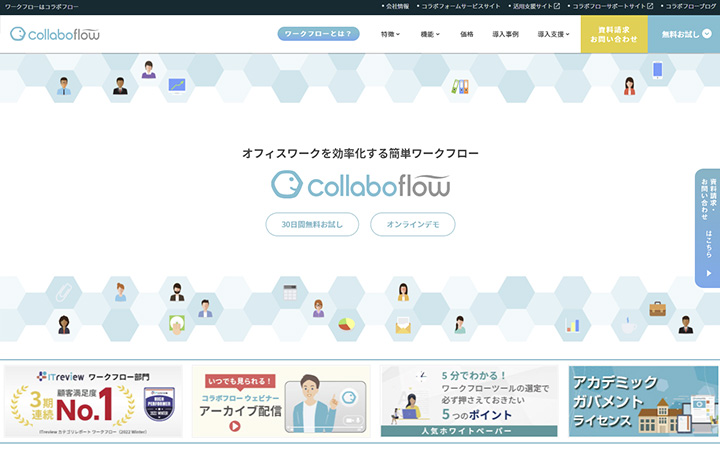720x450 pixels.
Task: Expand the 機能 dropdown menu
Action: [x=430, y=34]
